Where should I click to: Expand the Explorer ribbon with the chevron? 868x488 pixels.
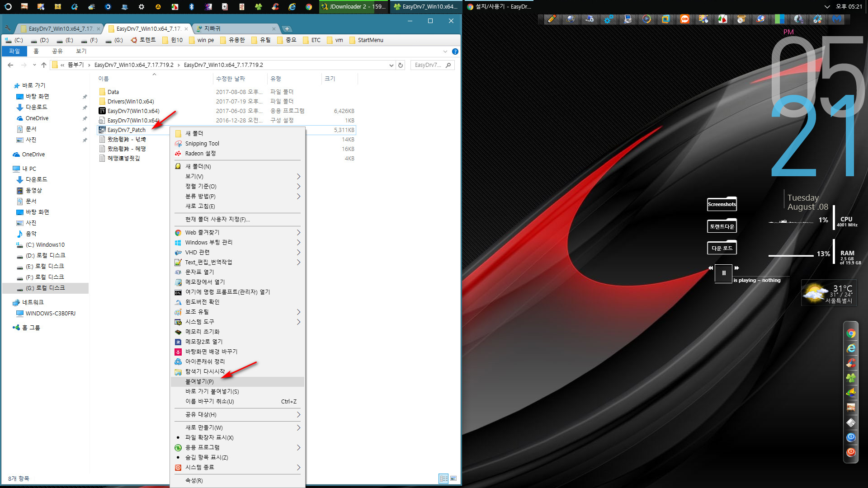445,52
